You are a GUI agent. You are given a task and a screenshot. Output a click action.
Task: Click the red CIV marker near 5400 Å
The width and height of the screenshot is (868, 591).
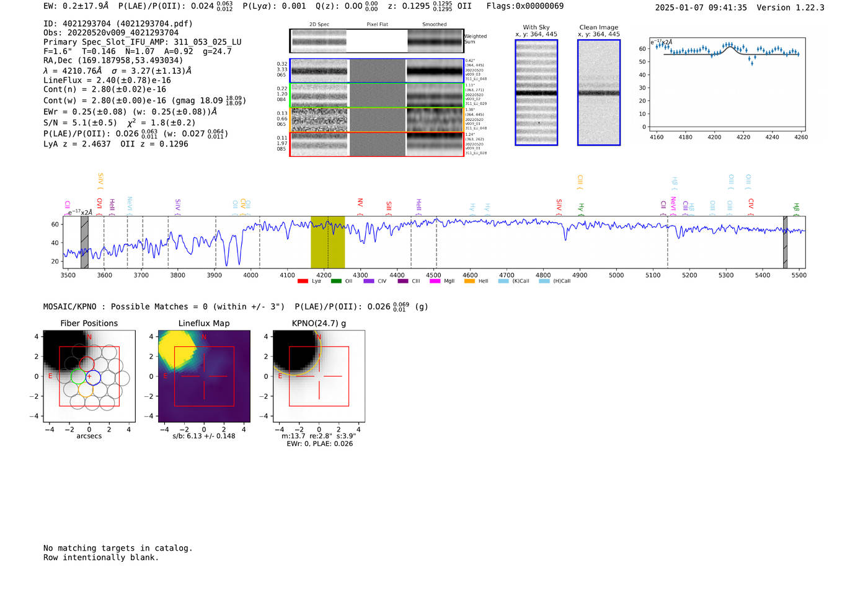(751, 207)
